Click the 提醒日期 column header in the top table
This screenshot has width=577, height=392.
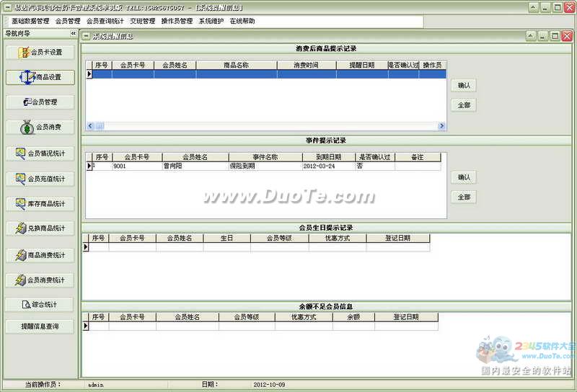point(361,65)
